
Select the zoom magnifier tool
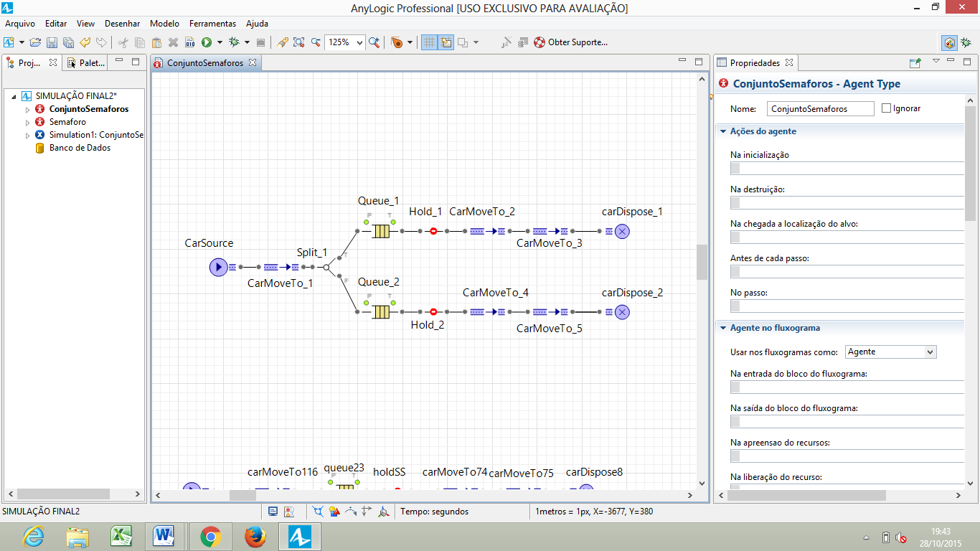(x=373, y=42)
